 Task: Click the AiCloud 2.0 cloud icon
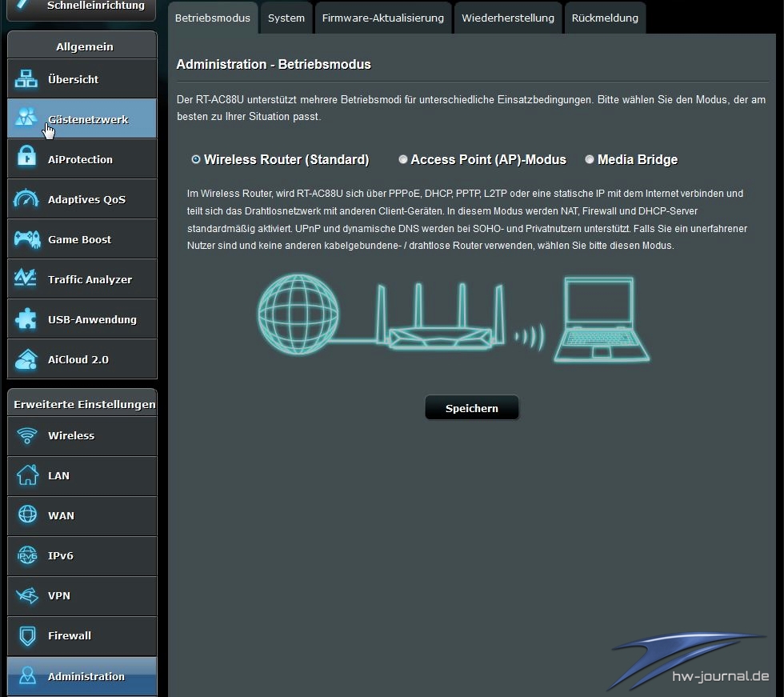click(x=26, y=359)
